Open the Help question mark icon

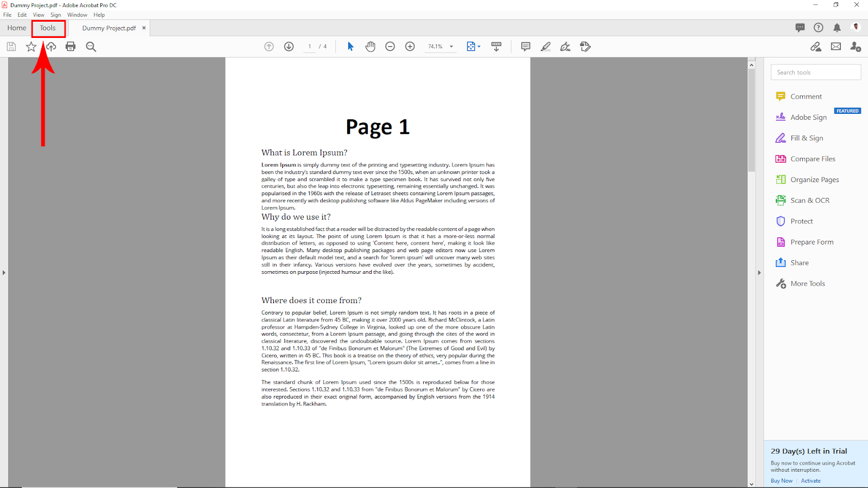(x=819, y=28)
